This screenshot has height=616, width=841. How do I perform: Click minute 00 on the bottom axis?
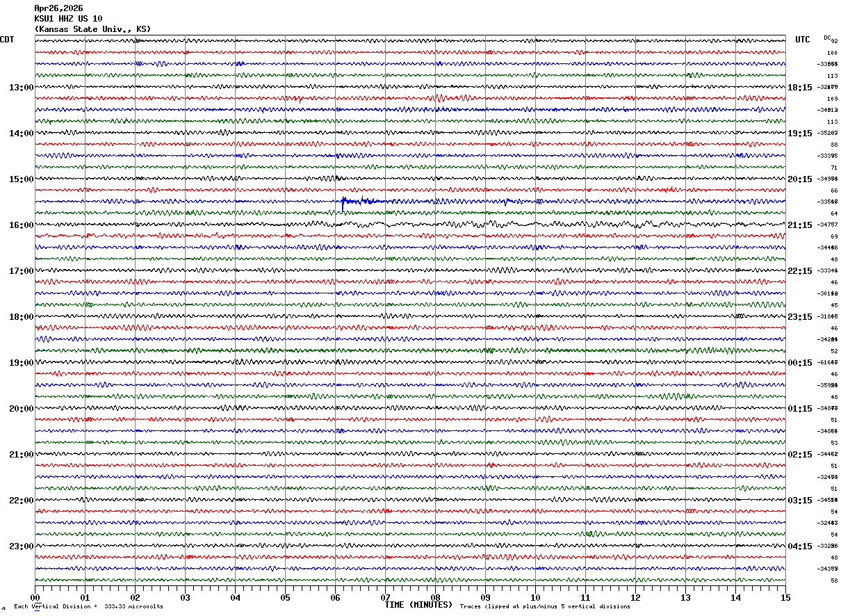point(35,597)
